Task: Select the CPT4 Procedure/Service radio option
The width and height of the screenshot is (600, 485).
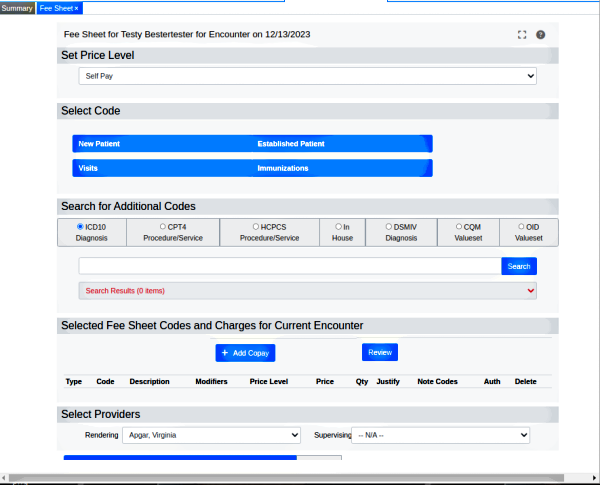Action: 163,227
